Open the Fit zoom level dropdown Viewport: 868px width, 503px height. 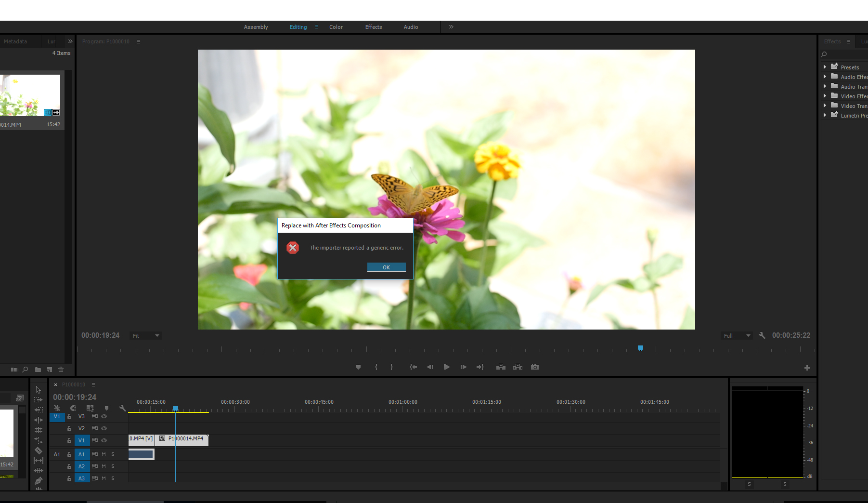145,336
